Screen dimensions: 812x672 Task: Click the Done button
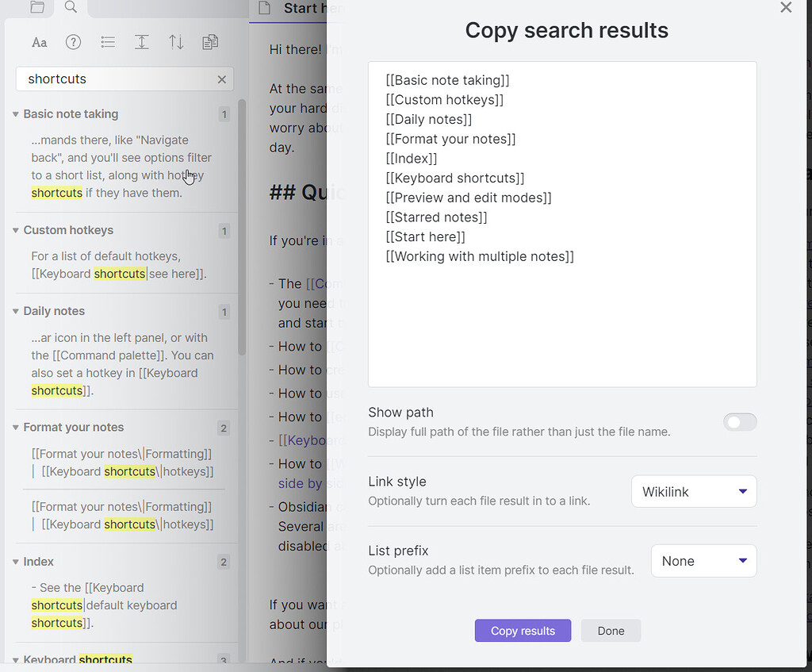tap(611, 631)
